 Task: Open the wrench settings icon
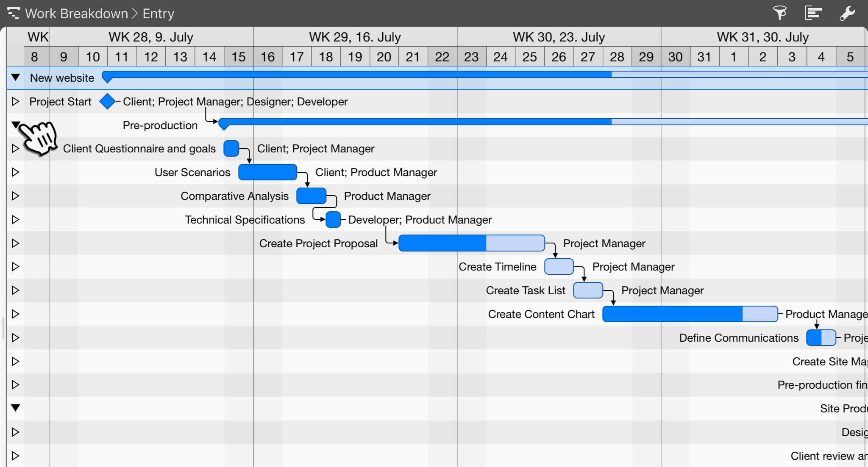[847, 13]
